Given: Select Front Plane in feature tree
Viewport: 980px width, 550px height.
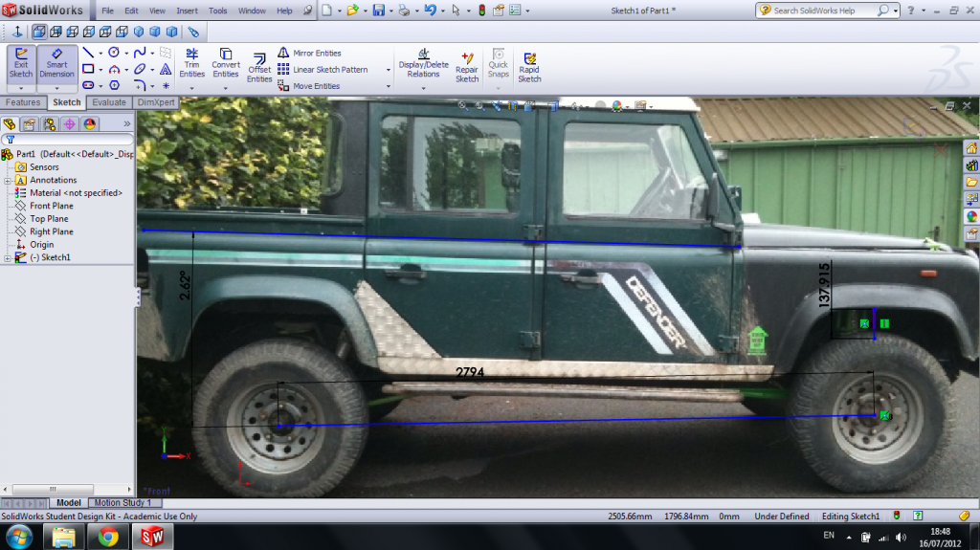Looking at the screenshot, I should coord(52,206).
